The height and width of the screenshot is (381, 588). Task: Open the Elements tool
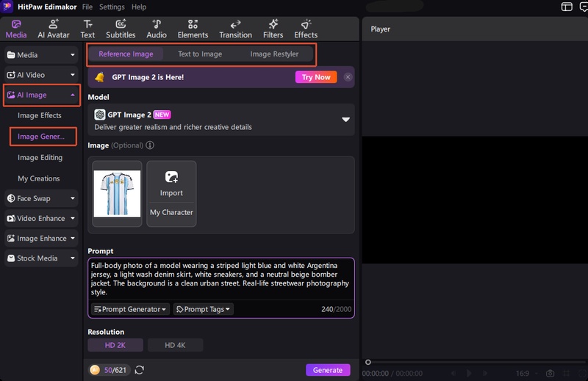[x=193, y=29]
